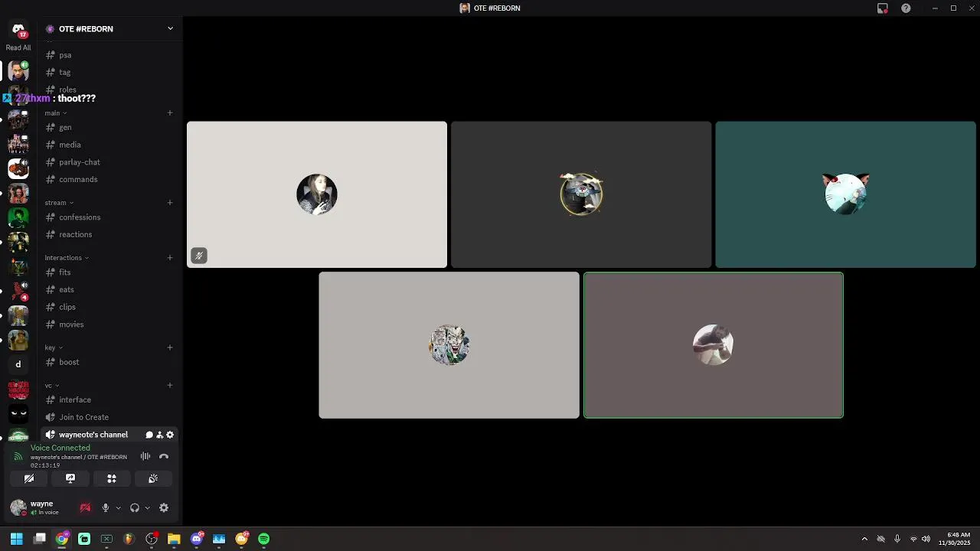The height and width of the screenshot is (551, 980).
Task: Collapse the Interactions category
Action: 67,258
